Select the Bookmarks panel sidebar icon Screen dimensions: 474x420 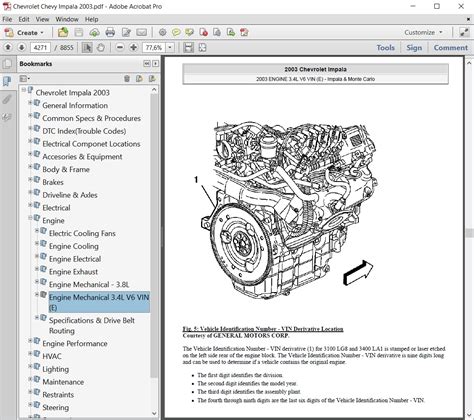click(x=7, y=81)
